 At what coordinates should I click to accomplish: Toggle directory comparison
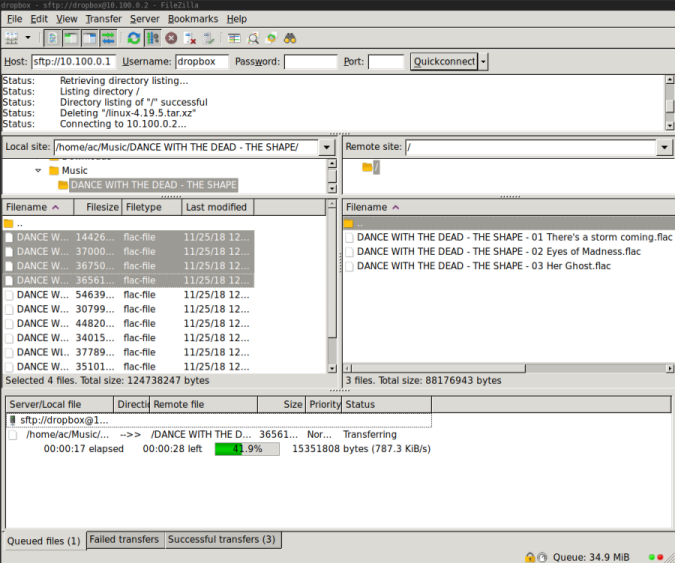point(253,38)
